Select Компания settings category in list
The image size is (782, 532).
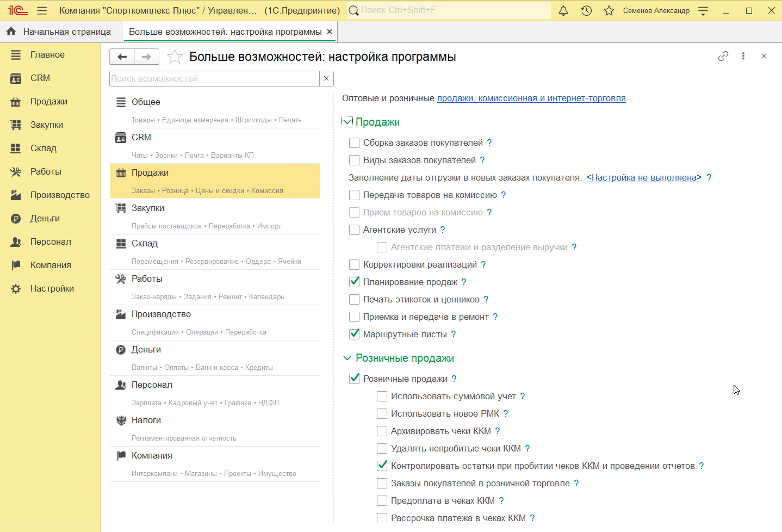pos(215,465)
